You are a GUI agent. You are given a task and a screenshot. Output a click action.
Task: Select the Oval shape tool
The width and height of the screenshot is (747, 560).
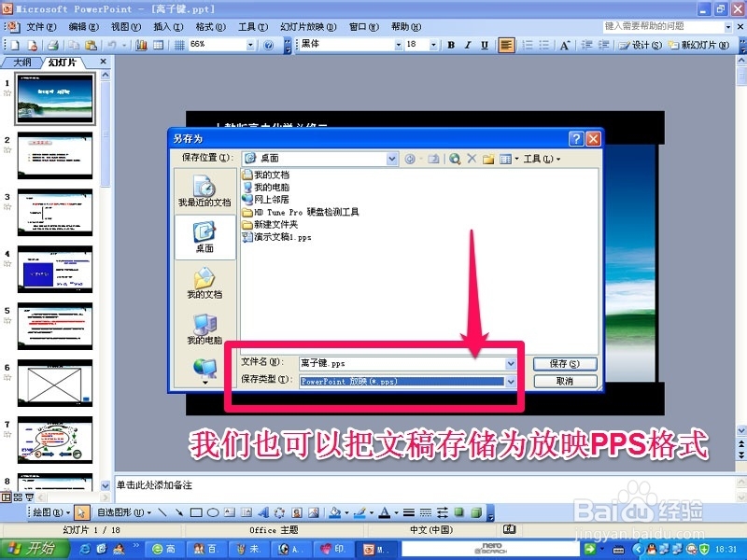pos(215,512)
